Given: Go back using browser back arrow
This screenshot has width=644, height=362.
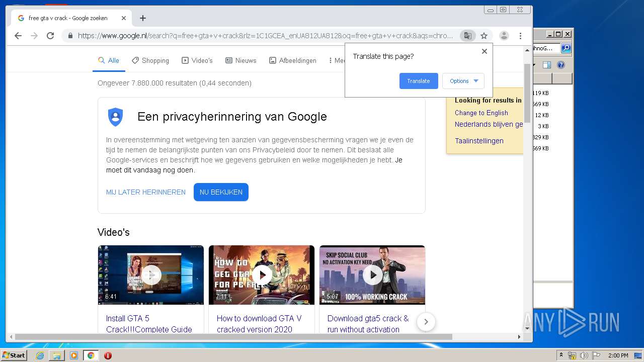Looking at the screenshot, I should (18, 36).
